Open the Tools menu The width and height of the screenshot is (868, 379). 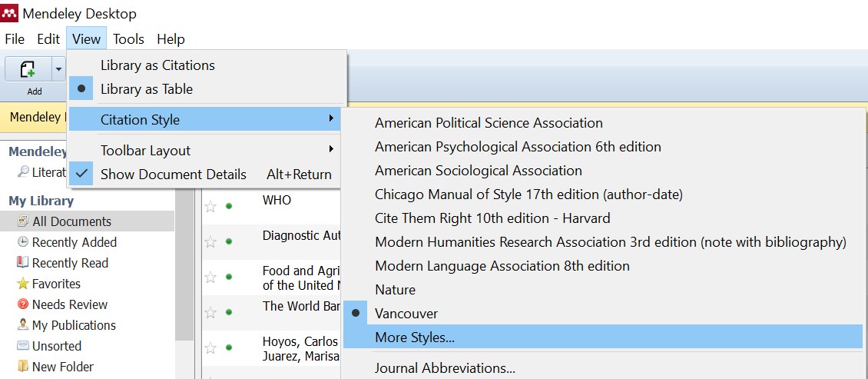(128, 39)
